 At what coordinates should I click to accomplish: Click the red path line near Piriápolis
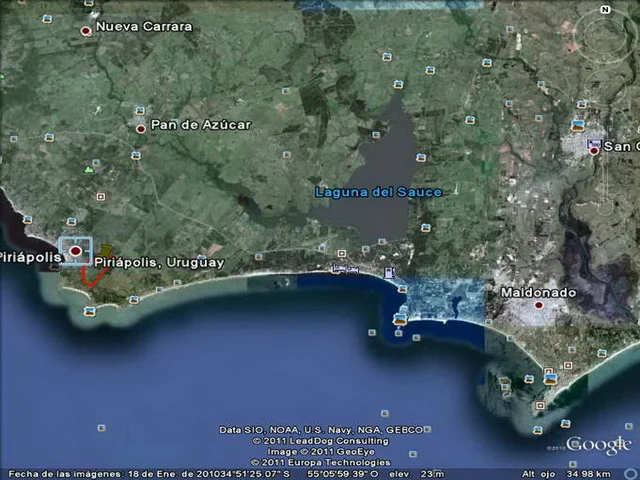(x=92, y=277)
